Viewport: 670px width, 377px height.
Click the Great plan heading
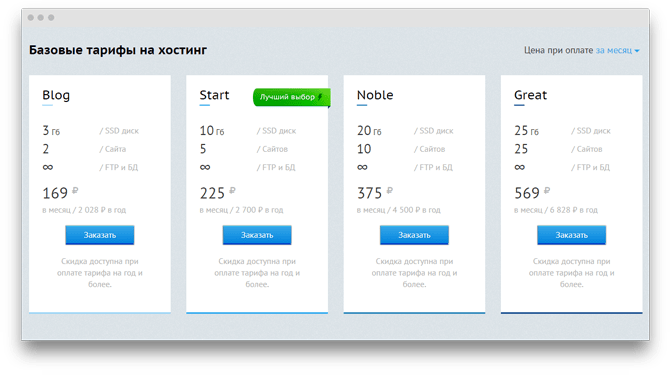(x=530, y=95)
